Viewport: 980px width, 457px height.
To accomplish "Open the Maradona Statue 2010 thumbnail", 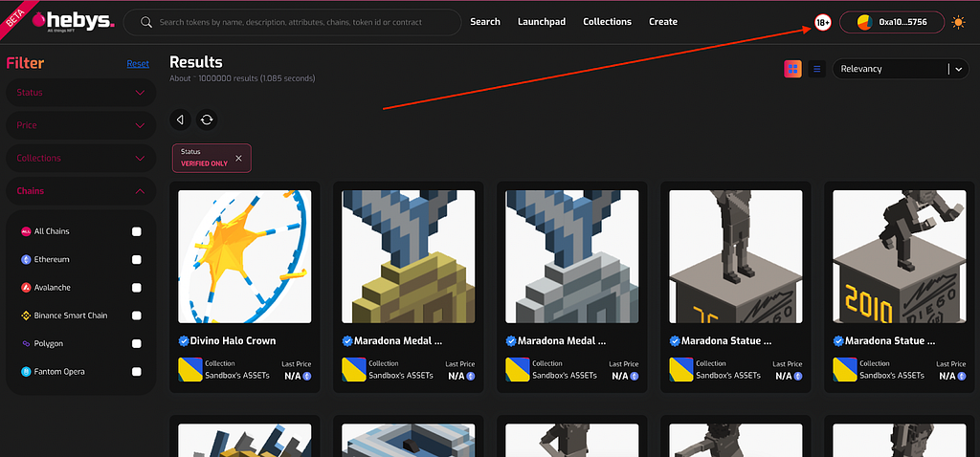I will click(x=900, y=256).
